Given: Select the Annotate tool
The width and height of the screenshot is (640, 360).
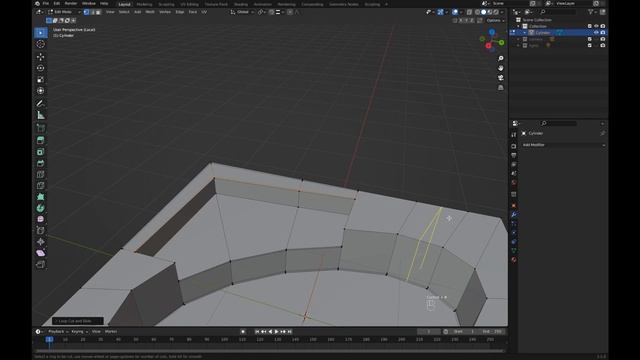Looking at the screenshot, I should coord(40,104).
